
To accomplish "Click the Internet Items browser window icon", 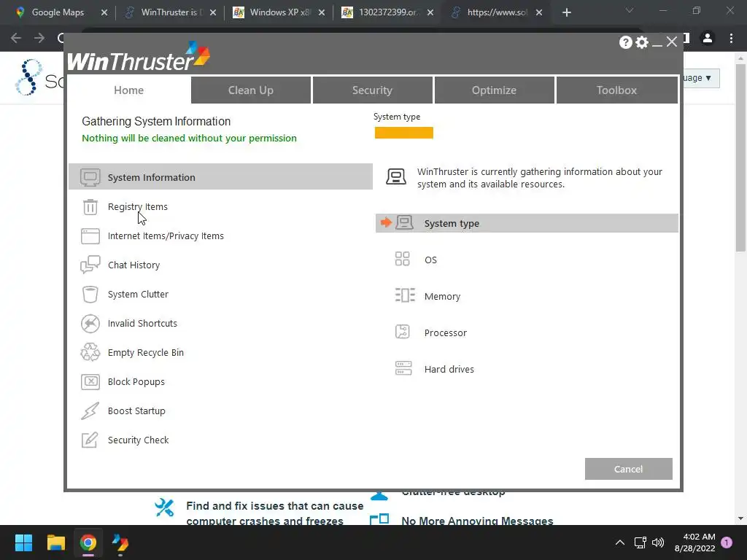I will [90, 236].
